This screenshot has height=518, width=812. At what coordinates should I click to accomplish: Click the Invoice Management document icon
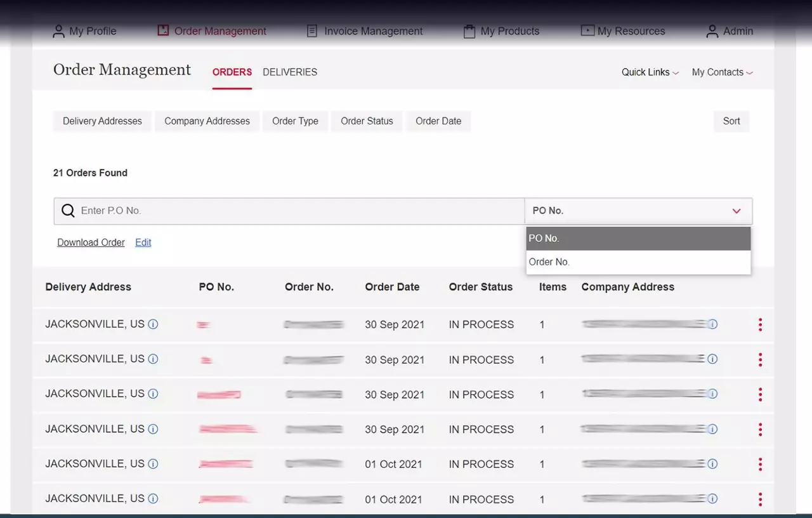point(311,31)
